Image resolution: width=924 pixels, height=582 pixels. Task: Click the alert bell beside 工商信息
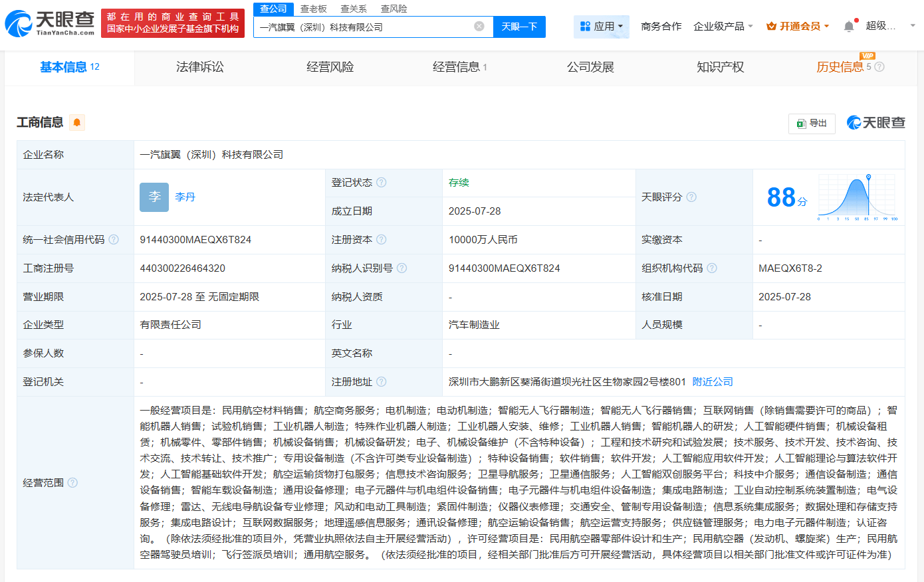tap(76, 124)
